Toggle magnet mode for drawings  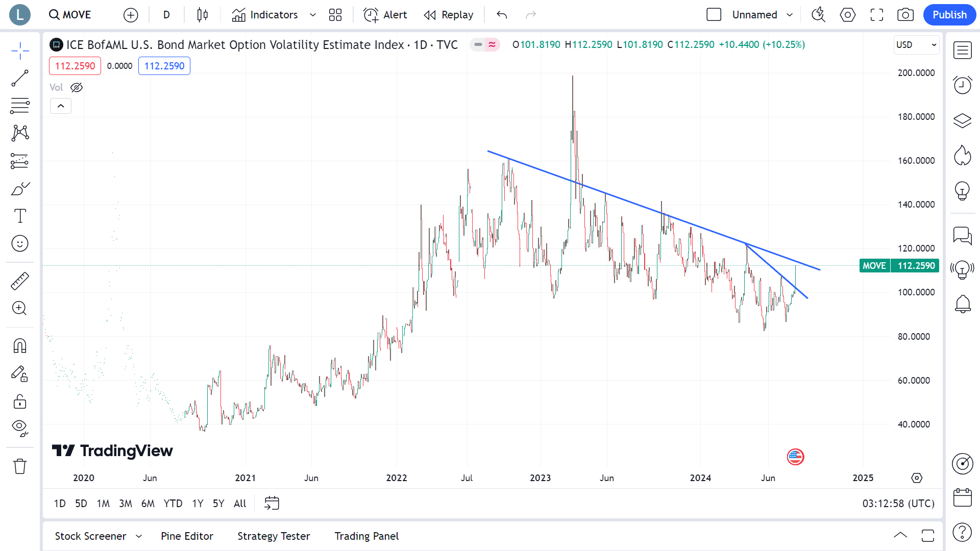(20, 346)
